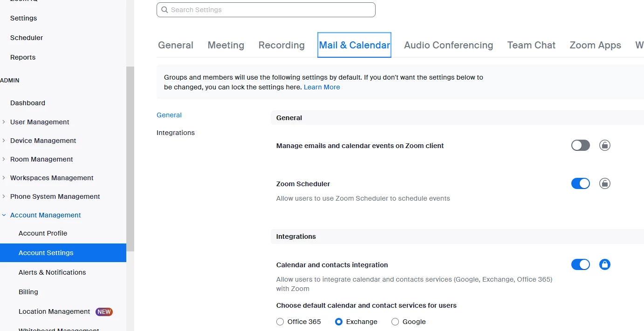The image size is (644, 331).
Task: Open Alerts & Notifications page
Action: coord(52,272)
